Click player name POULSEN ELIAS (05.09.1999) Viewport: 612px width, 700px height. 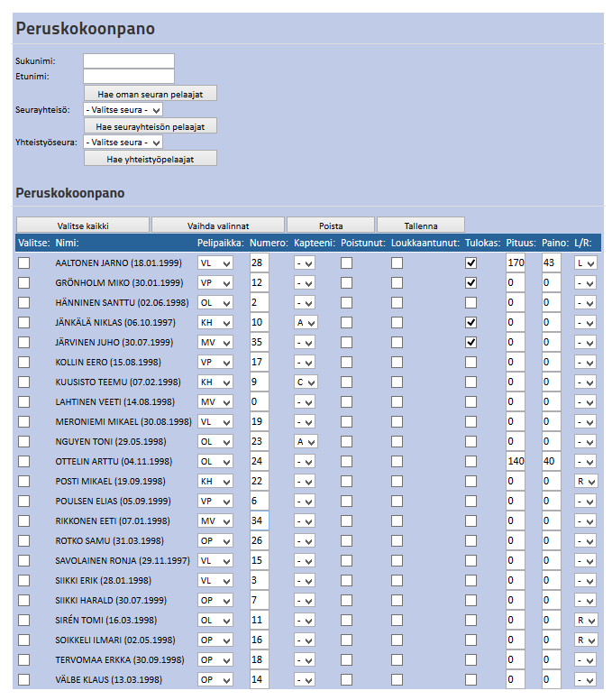click(x=113, y=501)
